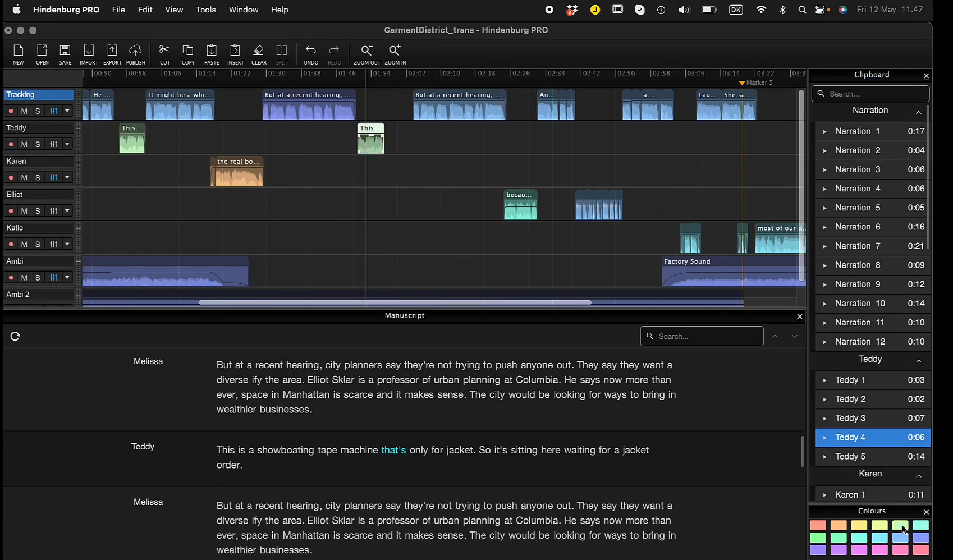
Task: Expand Teddy 4 clip triangle
Action: [824, 437]
